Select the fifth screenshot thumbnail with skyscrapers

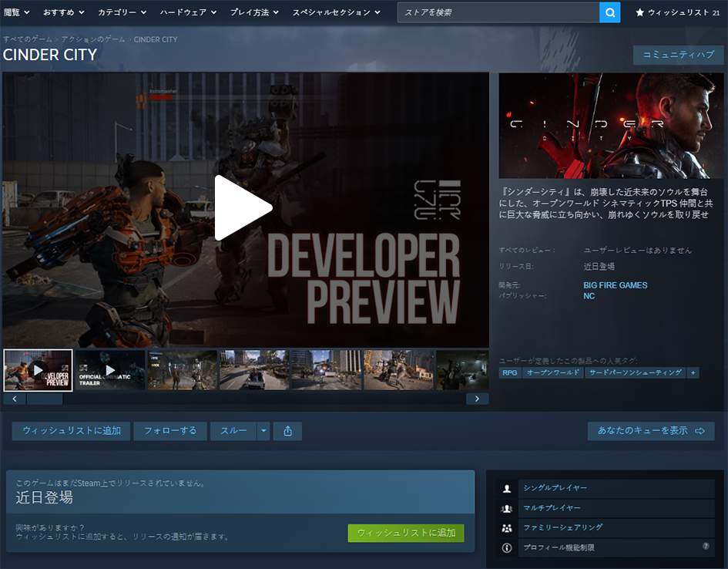coord(327,370)
